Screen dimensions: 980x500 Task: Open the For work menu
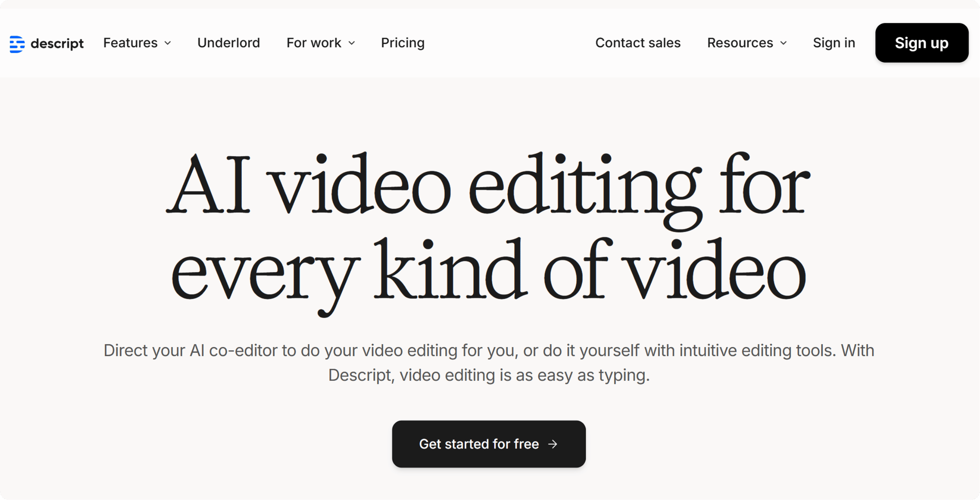[x=314, y=43]
